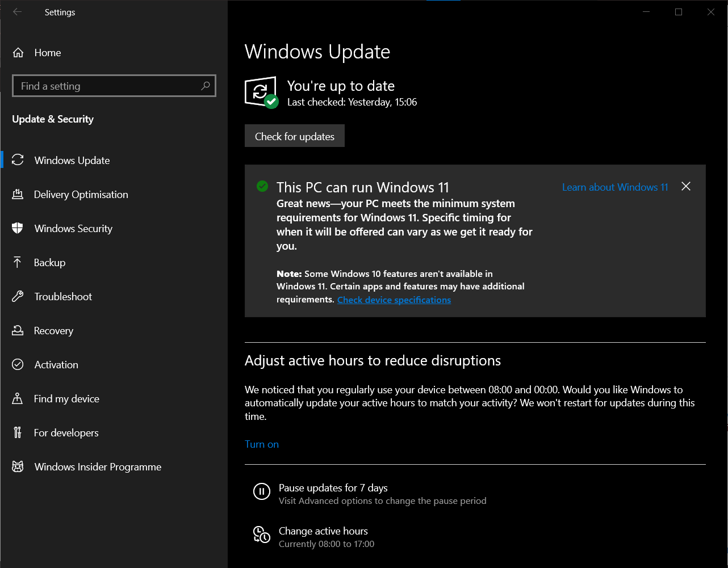The image size is (728, 568).
Task: Go to For developers page
Action: (114, 432)
